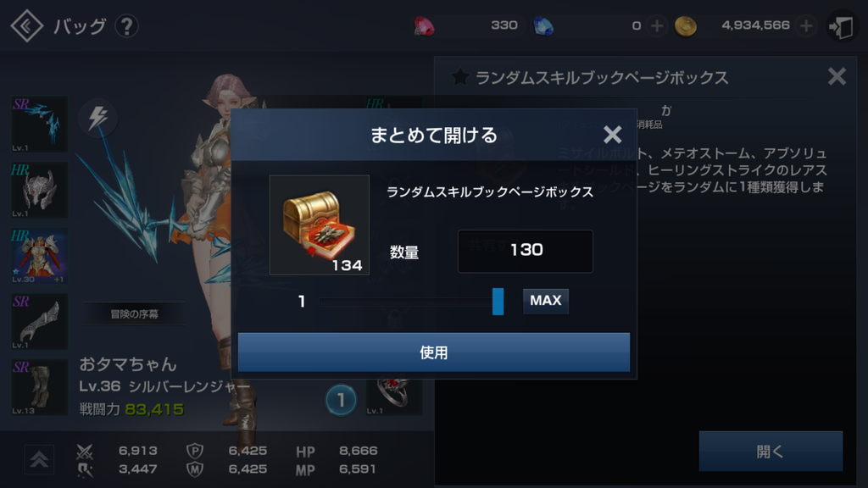
Task: Tap the red gem currency icon
Action: [x=424, y=26]
